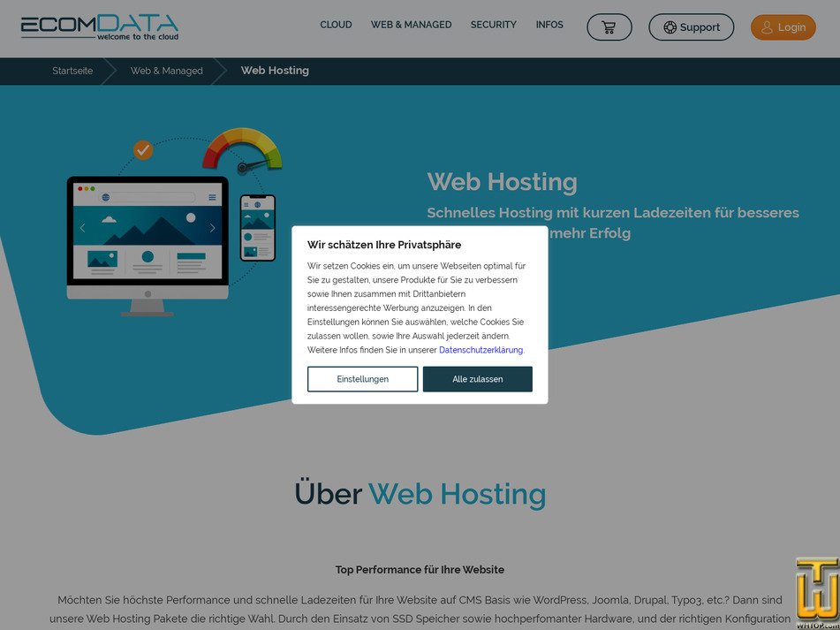Image resolution: width=840 pixels, height=630 pixels.
Task: Open the shopping cart
Action: tap(609, 27)
